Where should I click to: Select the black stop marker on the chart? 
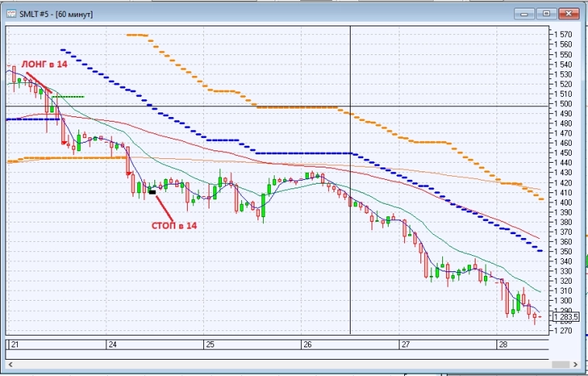pyautogui.click(x=152, y=191)
